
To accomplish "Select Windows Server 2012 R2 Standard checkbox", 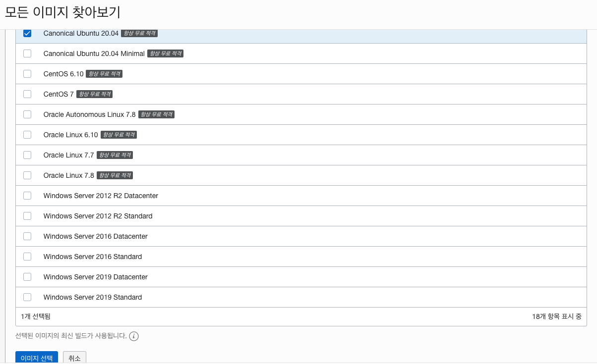I will pos(27,216).
